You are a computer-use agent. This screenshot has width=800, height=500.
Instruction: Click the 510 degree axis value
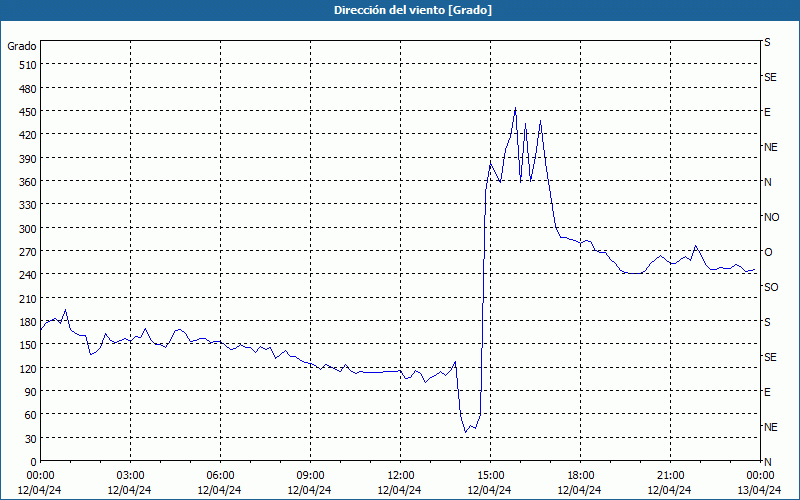pyautogui.click(x=28, y=65)
